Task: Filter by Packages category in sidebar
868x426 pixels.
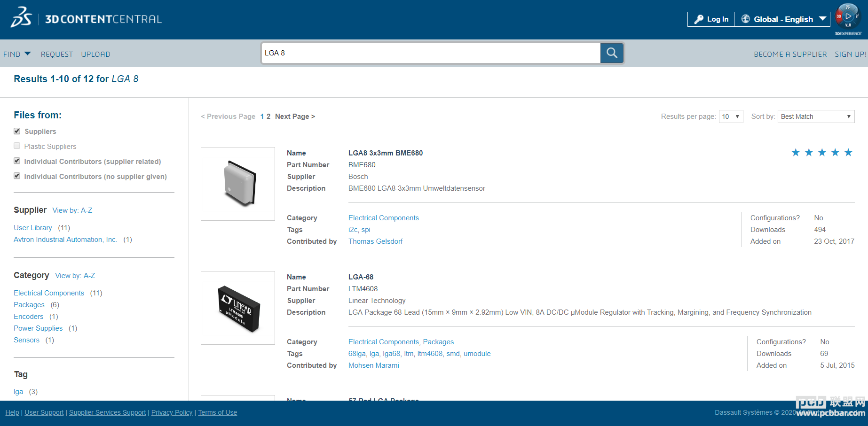Action: (29, 305)
